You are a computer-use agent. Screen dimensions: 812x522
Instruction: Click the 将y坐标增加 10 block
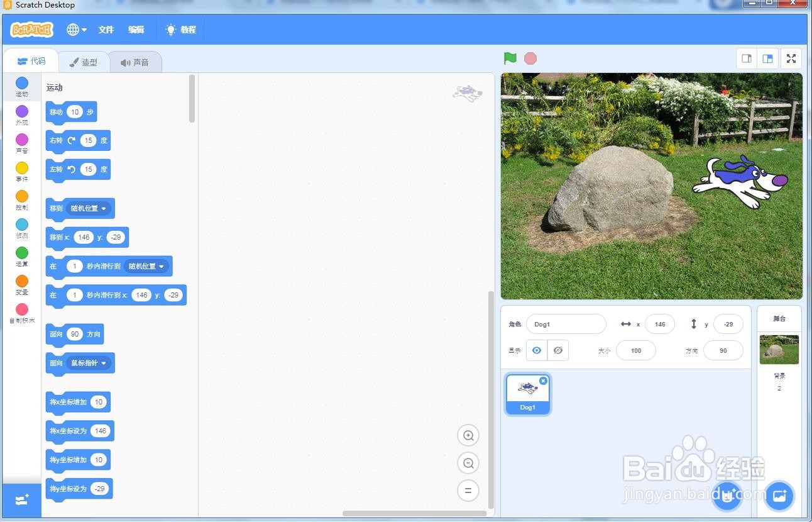79,460
